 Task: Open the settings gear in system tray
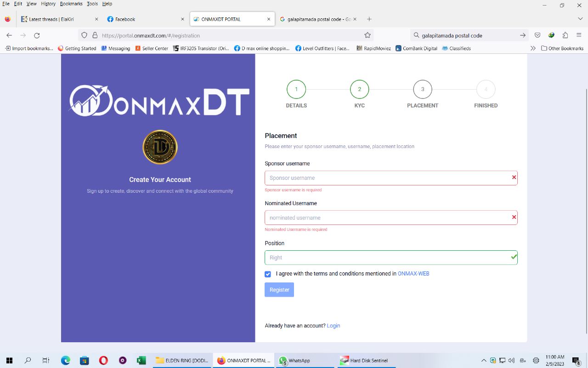pyautogui.click(x=536, y=361)
